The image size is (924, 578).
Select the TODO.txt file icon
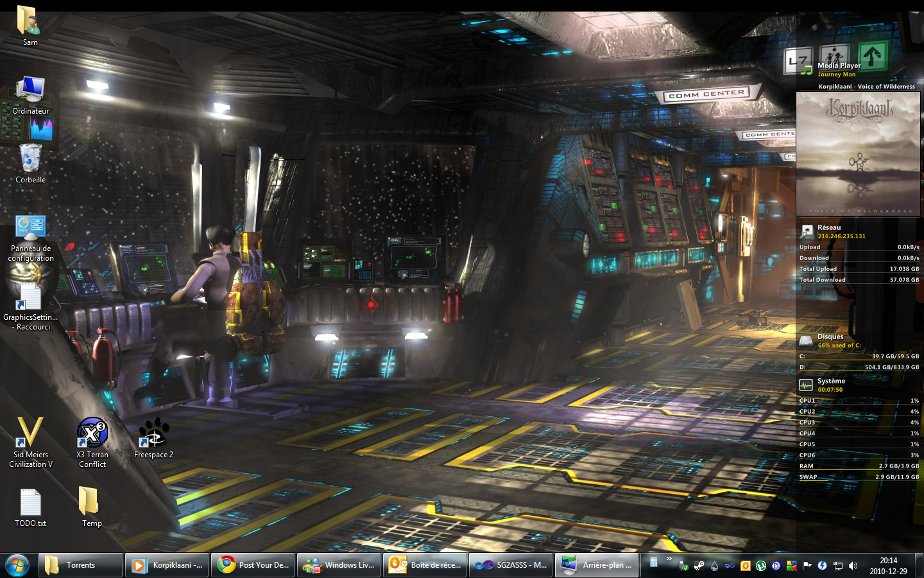tap(30, 508)
